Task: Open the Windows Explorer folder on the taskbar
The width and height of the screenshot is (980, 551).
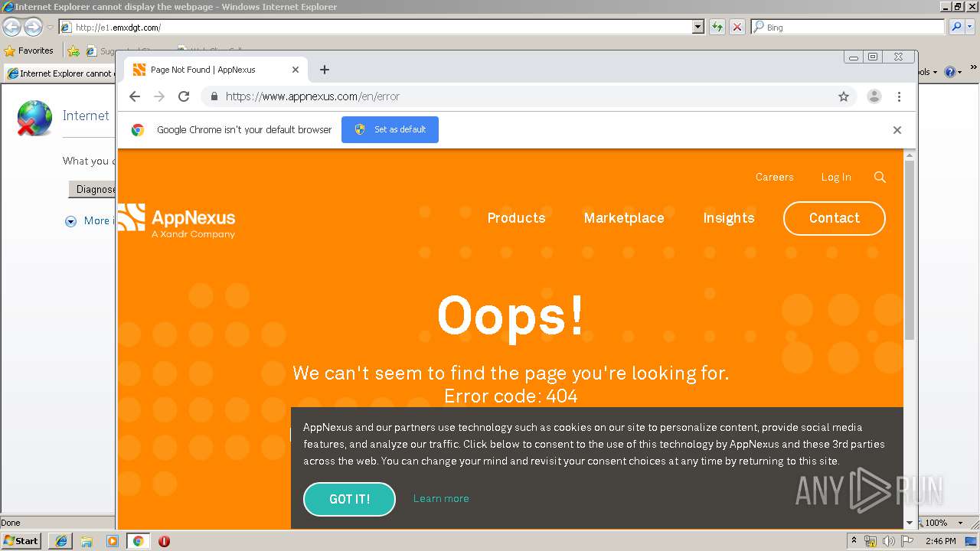Action: pos(87,541)
